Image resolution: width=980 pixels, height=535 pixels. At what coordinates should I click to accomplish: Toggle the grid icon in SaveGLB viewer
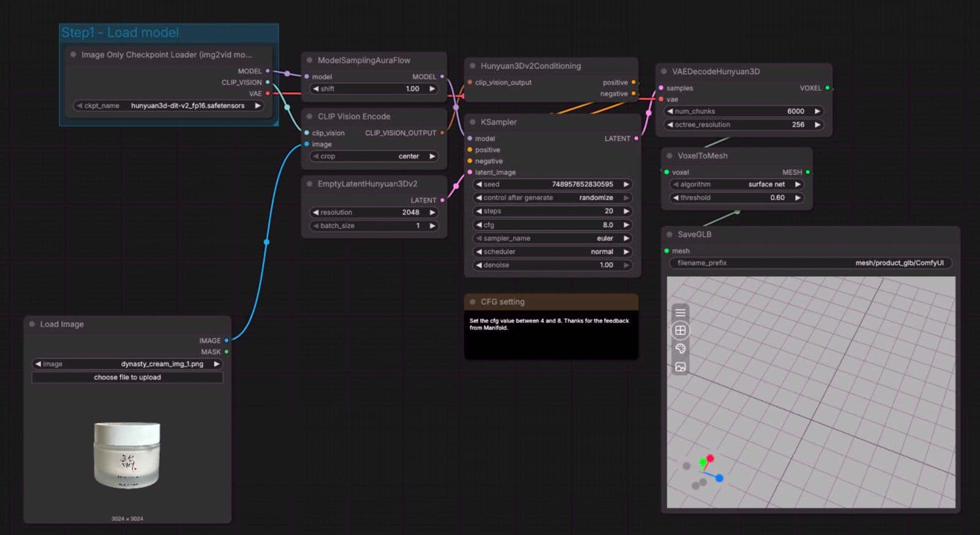pyautogui.click(x=680, y=331)
